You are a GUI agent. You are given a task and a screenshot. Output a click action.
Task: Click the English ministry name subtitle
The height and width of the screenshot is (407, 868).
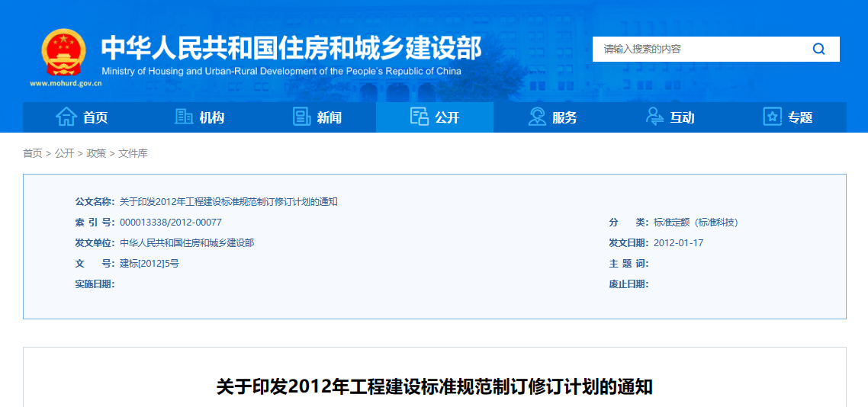[281, 72]
